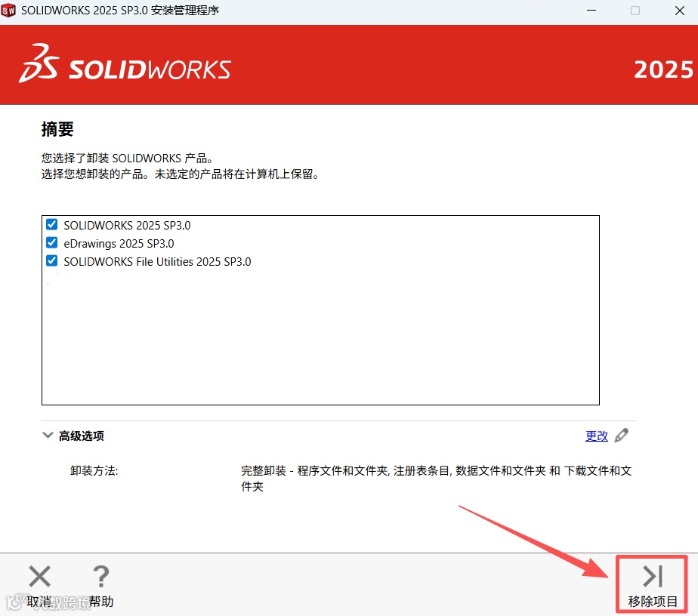The height and width of the screenshot is (616, 698).
Task: Click the 高级选项 heading text
Action: 82,436
